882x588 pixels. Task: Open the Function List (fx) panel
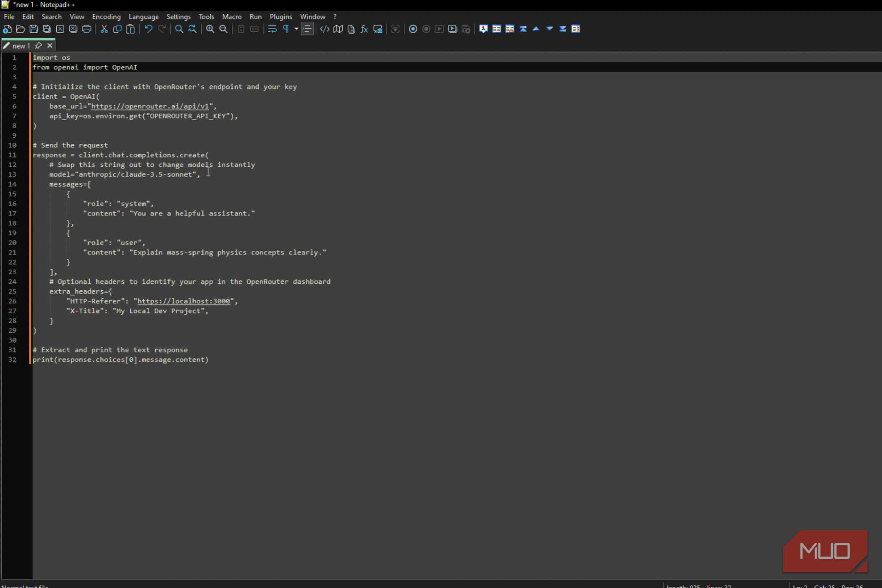tap(365, 29)
